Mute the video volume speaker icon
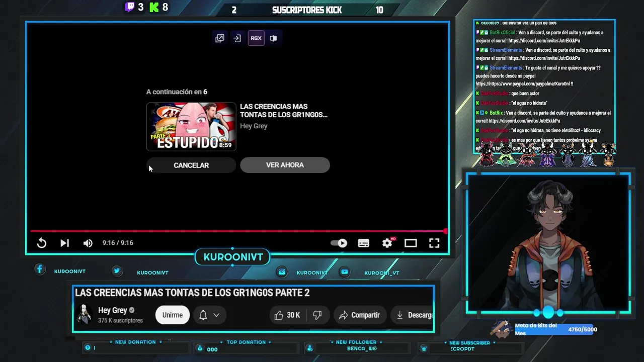 pos(88,243)
